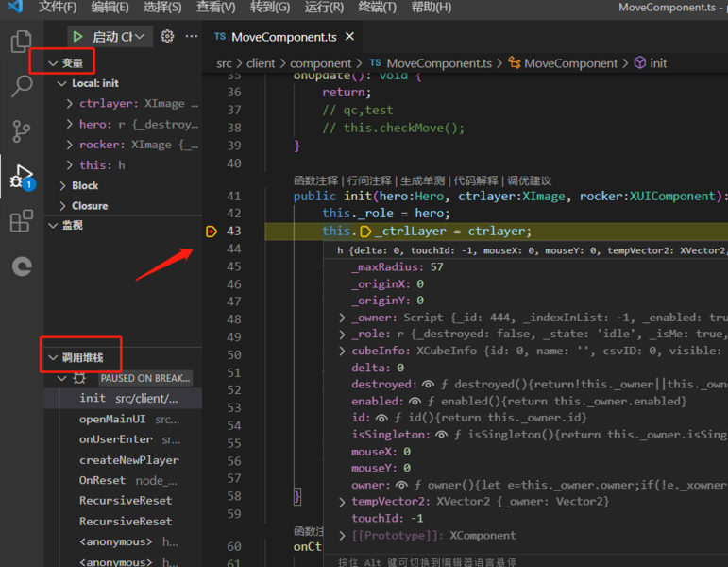Invoke getter eye icon for owner
This screenshot has width=728, height=567.
pos(401,485)
